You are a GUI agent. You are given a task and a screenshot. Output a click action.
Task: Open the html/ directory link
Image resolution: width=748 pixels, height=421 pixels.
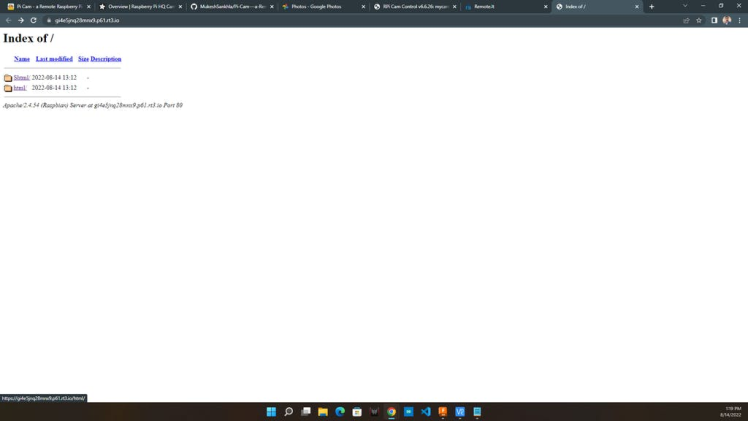coord(20,88)
